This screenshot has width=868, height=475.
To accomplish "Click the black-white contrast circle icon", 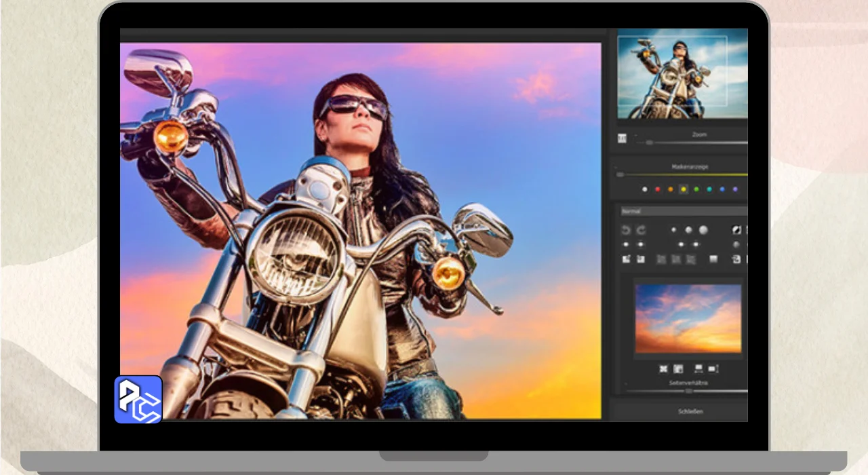I will (736, 230).
